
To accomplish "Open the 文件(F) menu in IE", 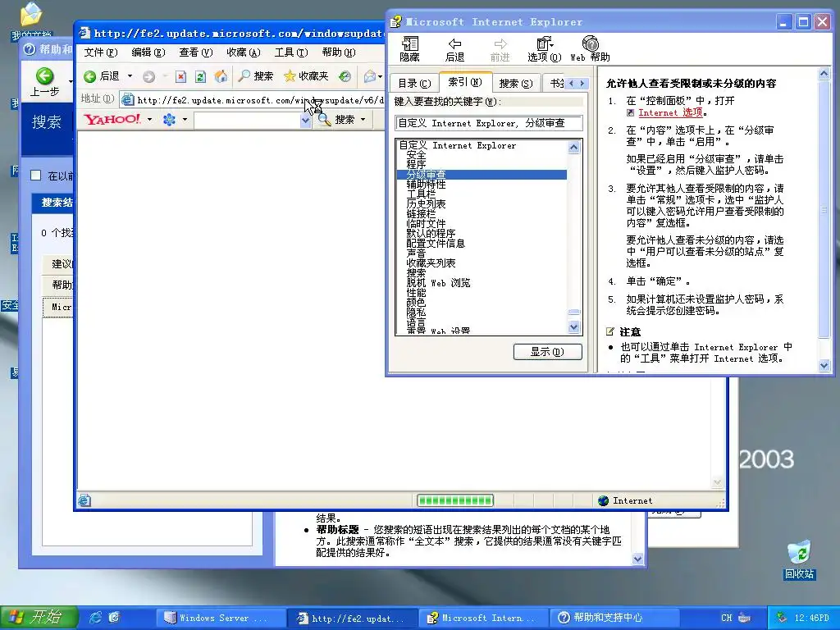I will [100, 52].
